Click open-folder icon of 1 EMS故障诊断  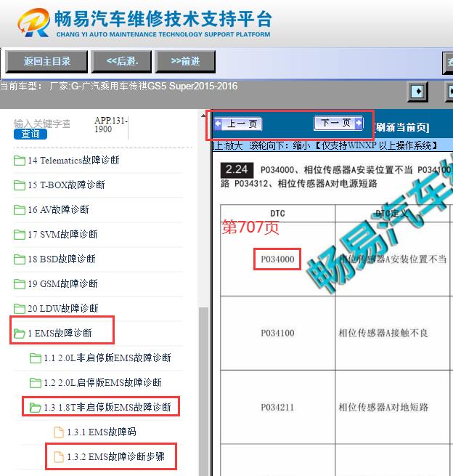20,334
